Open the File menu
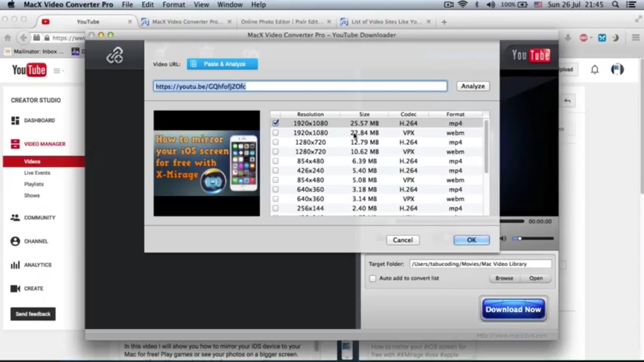The height and width of the screenshot is (362, 644). pyautogui.click(x=127, y=4)
